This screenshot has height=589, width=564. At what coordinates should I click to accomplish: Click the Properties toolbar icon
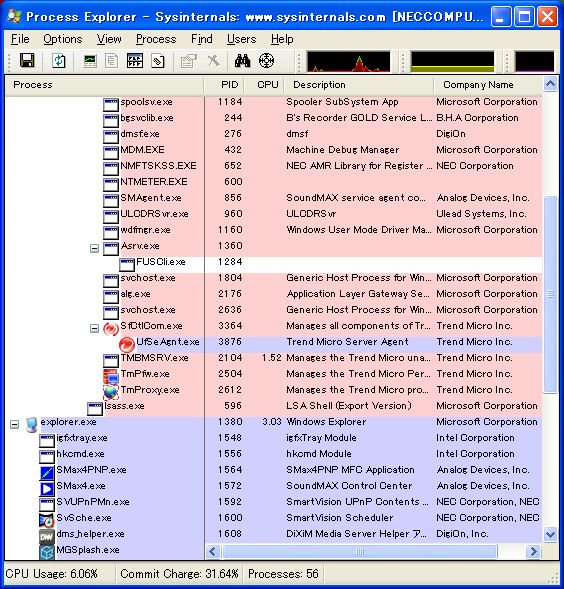point(189,61)
